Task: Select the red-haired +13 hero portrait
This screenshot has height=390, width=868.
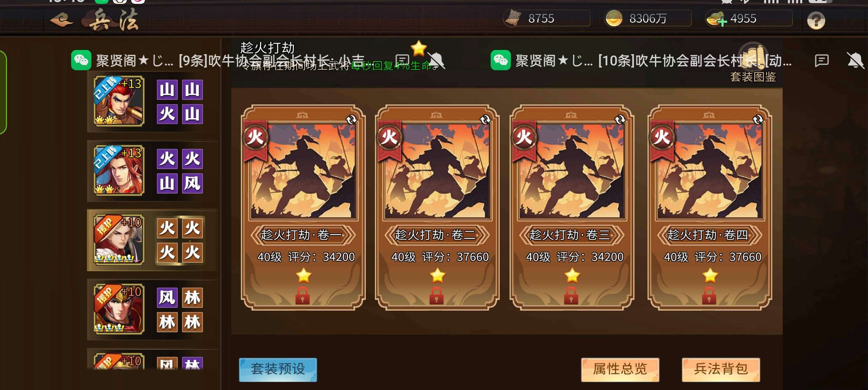Action: pyautogui.click(x=119, y=101)
